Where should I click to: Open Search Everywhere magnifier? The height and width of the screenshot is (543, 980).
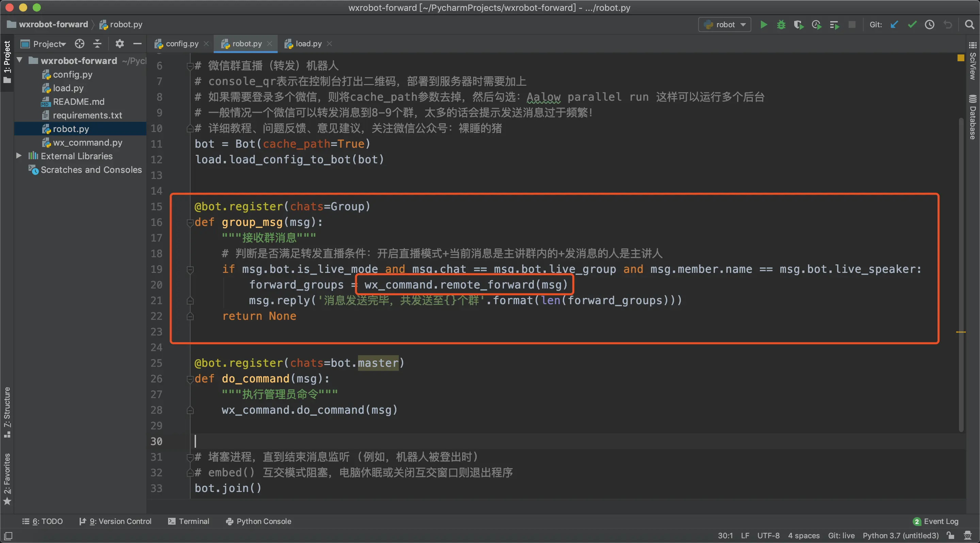point(970,25)
